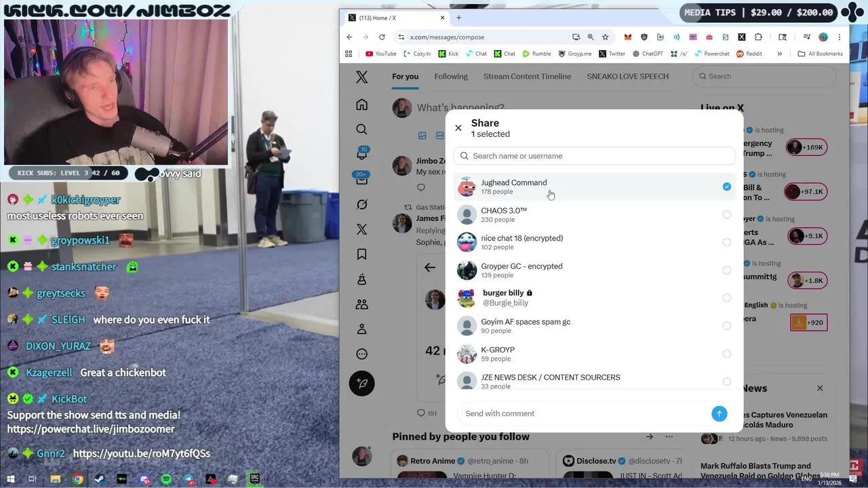Click Search name or username field
868x488 pixels.
pos(594,156)
